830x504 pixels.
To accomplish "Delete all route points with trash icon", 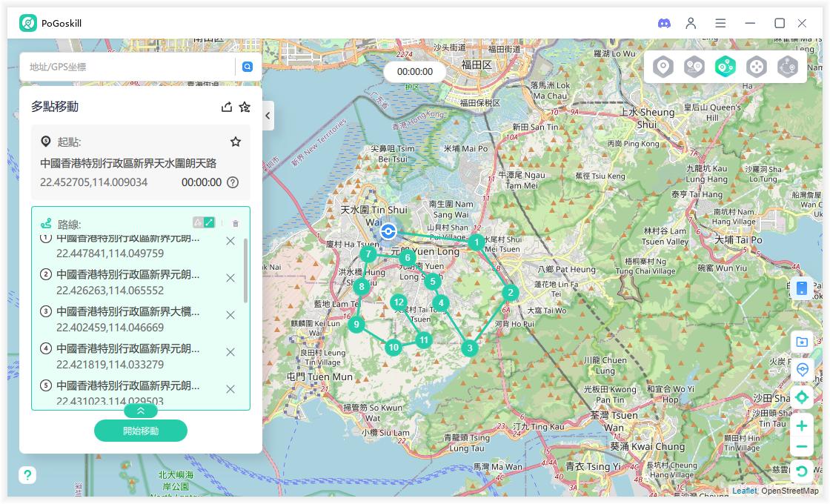I will click(236, 223).
